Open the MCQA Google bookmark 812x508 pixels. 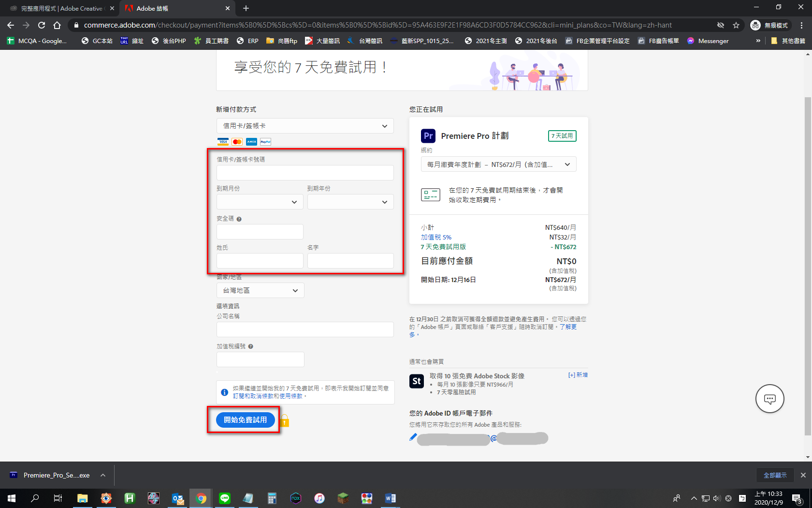tap(37, 41)
